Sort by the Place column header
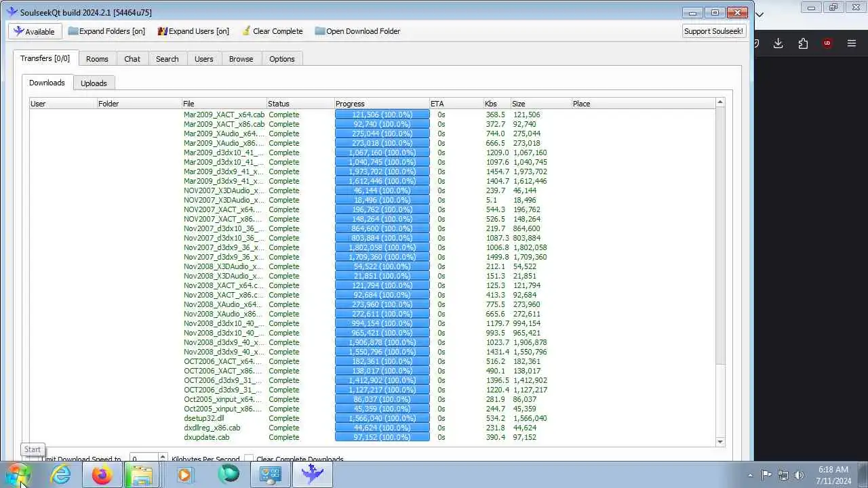The width and height of the screenshot is (868, 488). (643, 104)
